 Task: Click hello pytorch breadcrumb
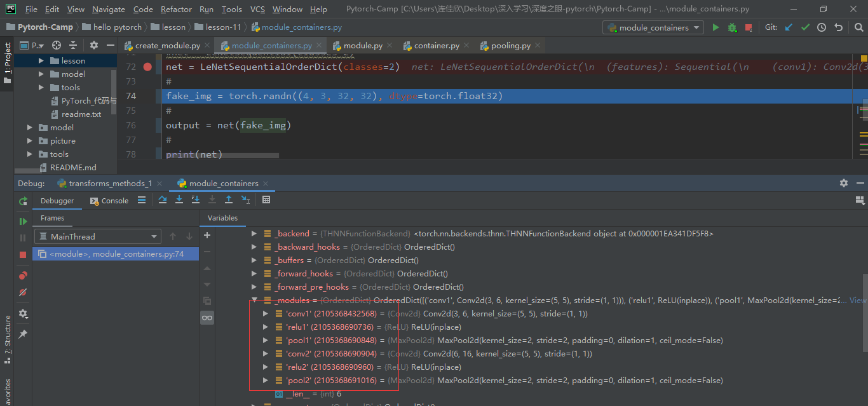click(x=111, y=27)
